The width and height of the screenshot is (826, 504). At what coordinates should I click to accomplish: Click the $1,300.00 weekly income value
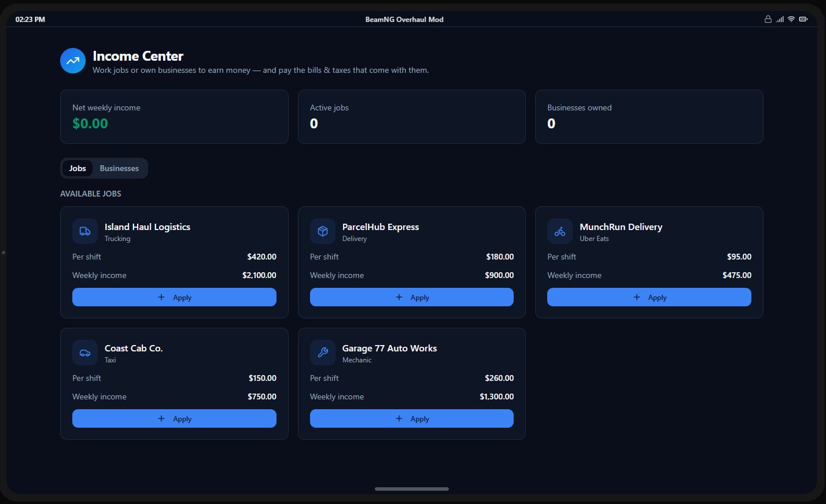pyautogui.click(x=497, y=396)
